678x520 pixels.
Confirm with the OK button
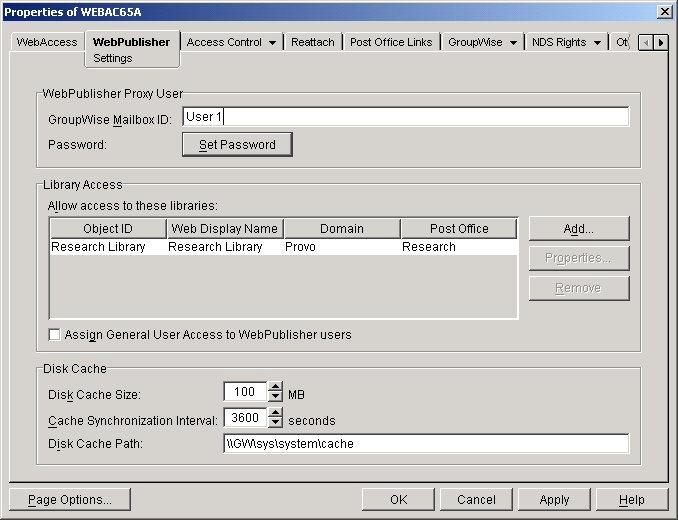(x=398, y=500)
